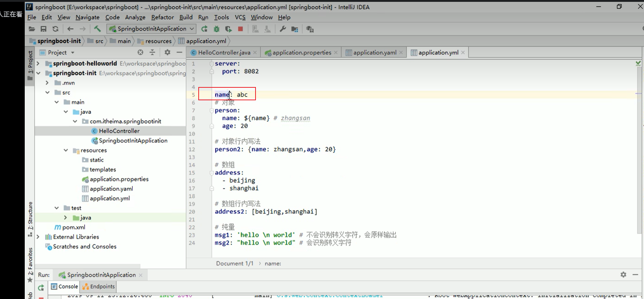Click the Open folder toolbar icon
Screen dimensions: 644x299
(32, 29)
